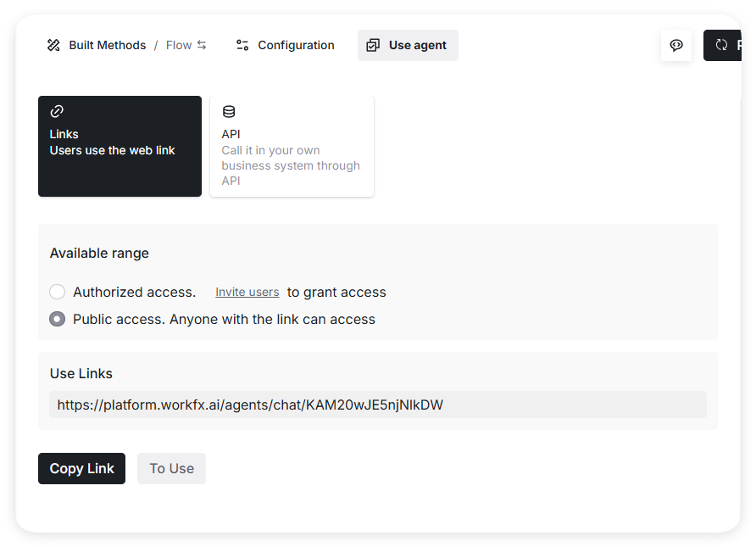756x547 pixels.
Task: Click the Use Links URL field
Action: [x=377, y=405]
